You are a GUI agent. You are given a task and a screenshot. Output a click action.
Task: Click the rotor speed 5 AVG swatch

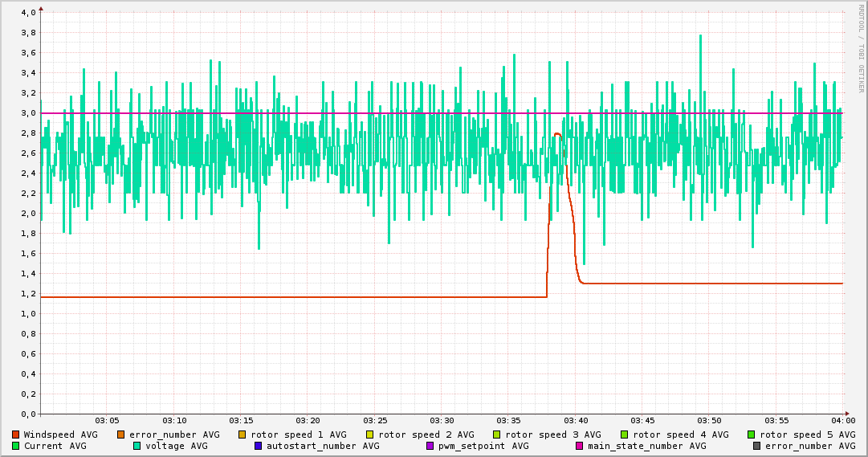[752, 435]
